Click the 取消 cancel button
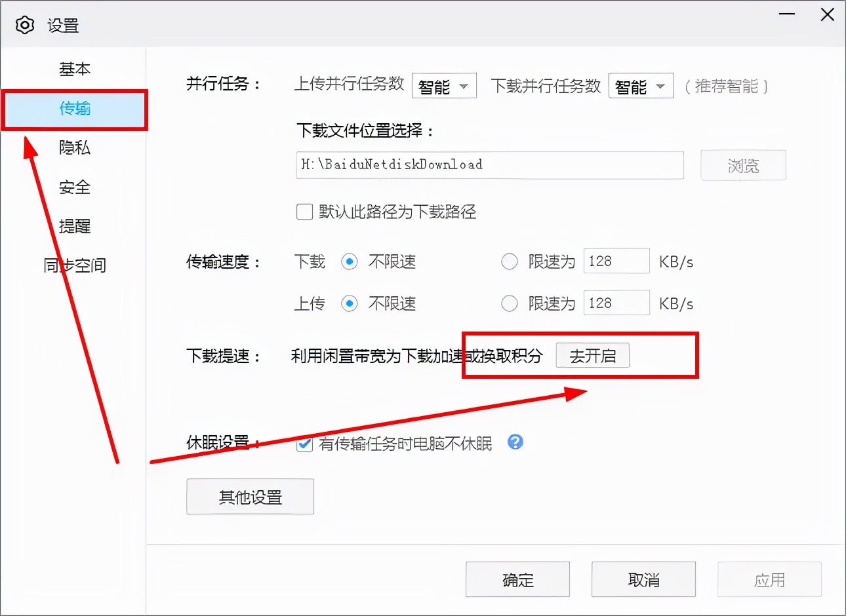This screenshot has height=616, width=846. pyautogui.click(x=643, y=579)
